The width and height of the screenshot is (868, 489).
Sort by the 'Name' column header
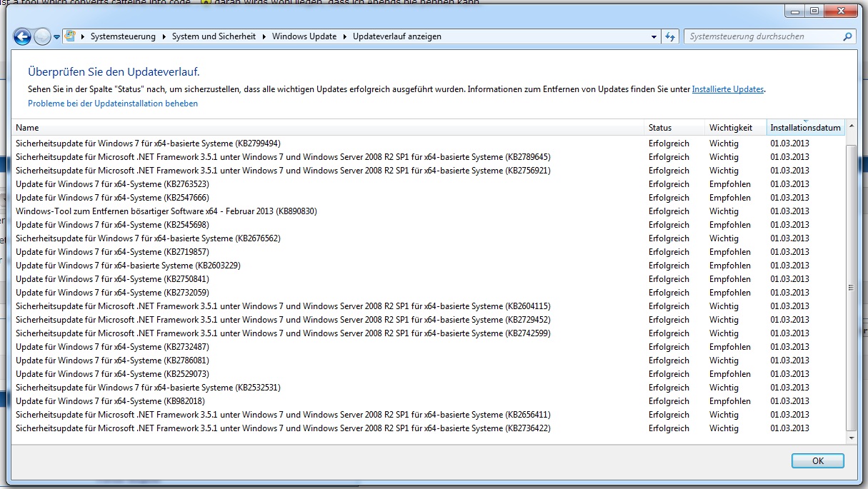tap(328, 128)
